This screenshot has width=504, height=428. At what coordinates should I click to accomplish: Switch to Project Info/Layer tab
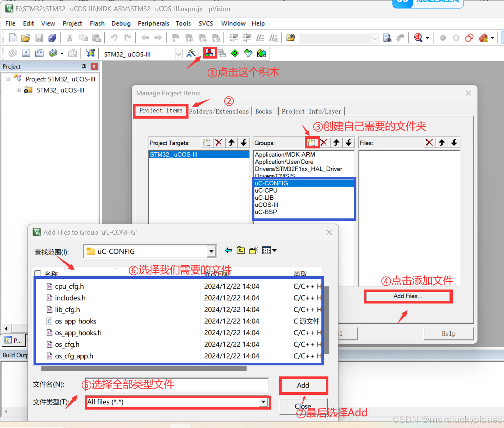(311, 111)
